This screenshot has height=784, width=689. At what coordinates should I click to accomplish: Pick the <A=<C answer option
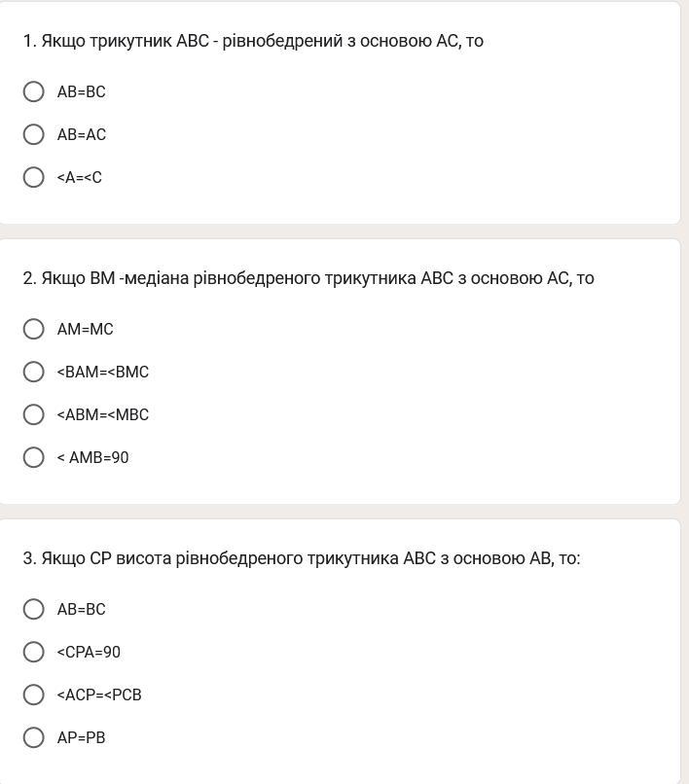(34, 177)
